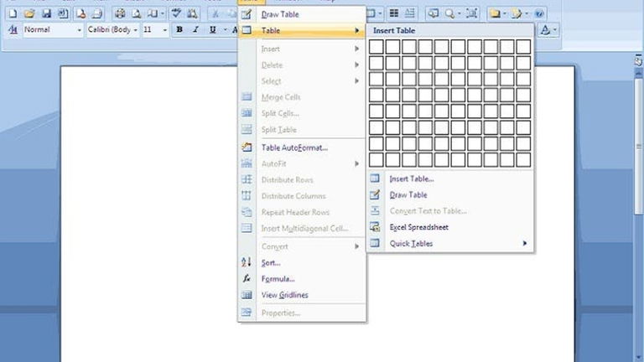Click the top-left cell of the table grid
This screenshot has width=644, height=362.
(x=377, y=47)
